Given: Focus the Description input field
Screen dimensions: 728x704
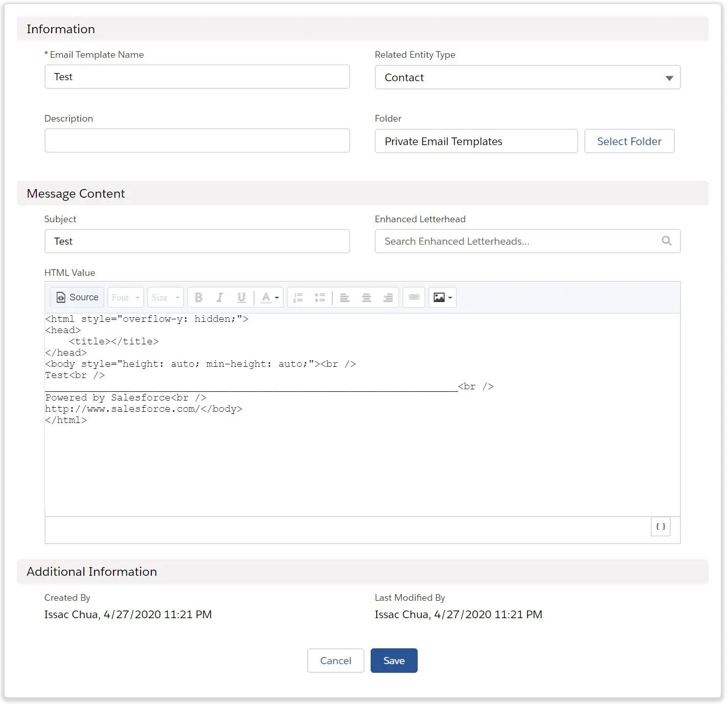Looking at the screenshot, I should click(x=197, y=140).
